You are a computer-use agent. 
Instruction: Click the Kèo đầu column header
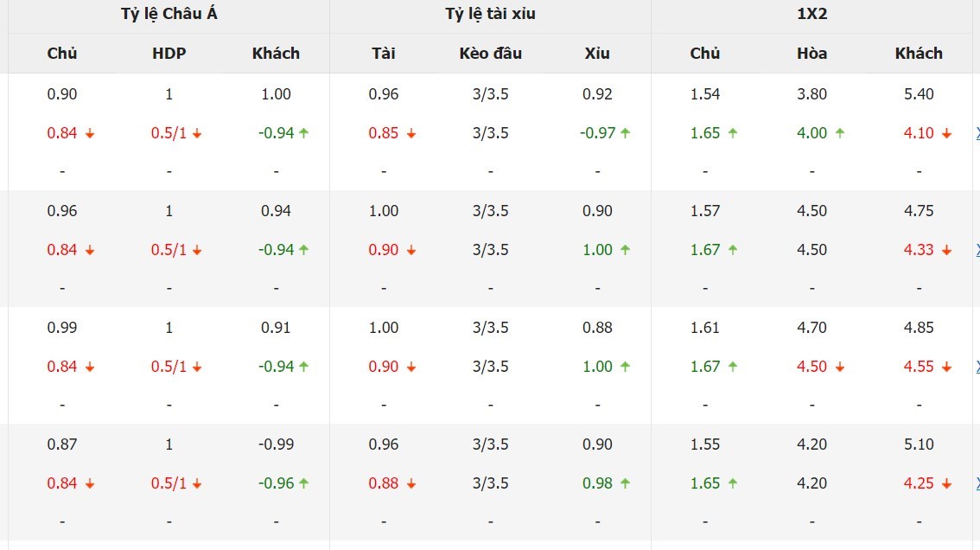[x=490, y=54]
